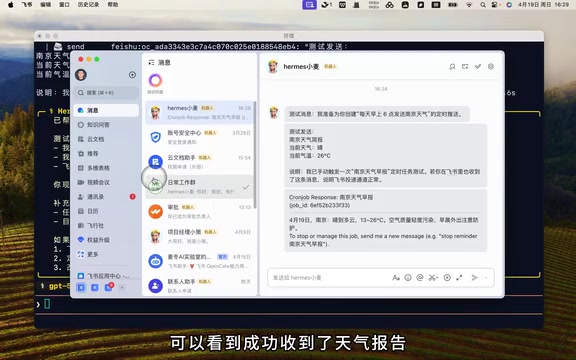Click the grid icon beside 更多
576x360 pixels.
[81, 254]
